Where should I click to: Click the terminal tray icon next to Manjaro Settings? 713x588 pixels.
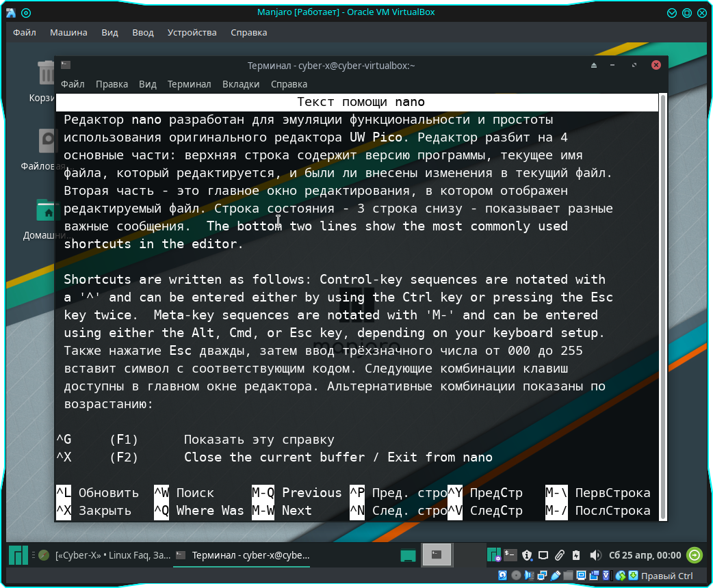pyautogui.click(x=510, y=554)
